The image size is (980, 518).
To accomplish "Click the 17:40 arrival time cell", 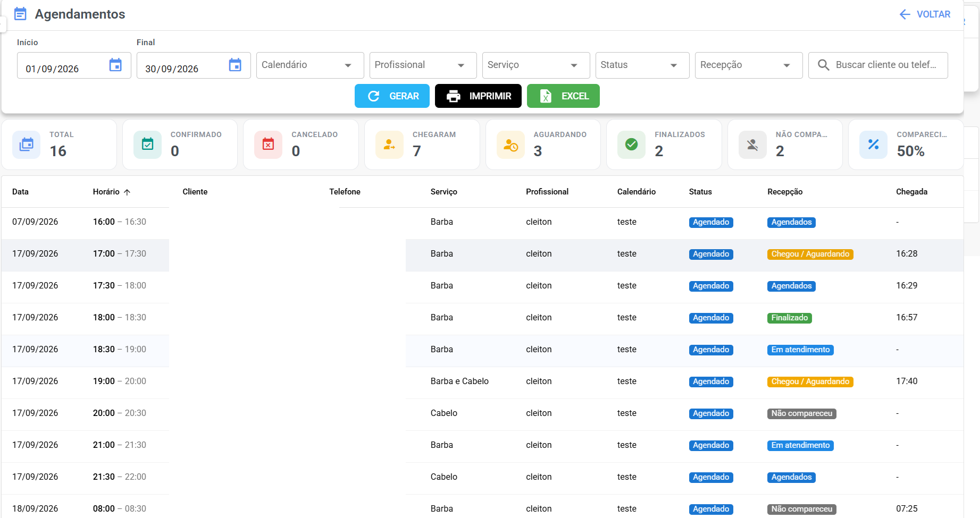I will [907, 381].
